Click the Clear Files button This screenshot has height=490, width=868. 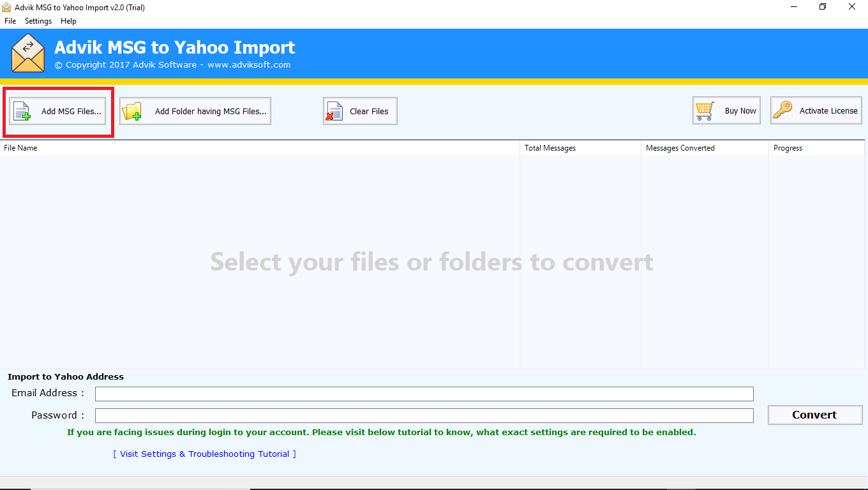coord(360,111)
